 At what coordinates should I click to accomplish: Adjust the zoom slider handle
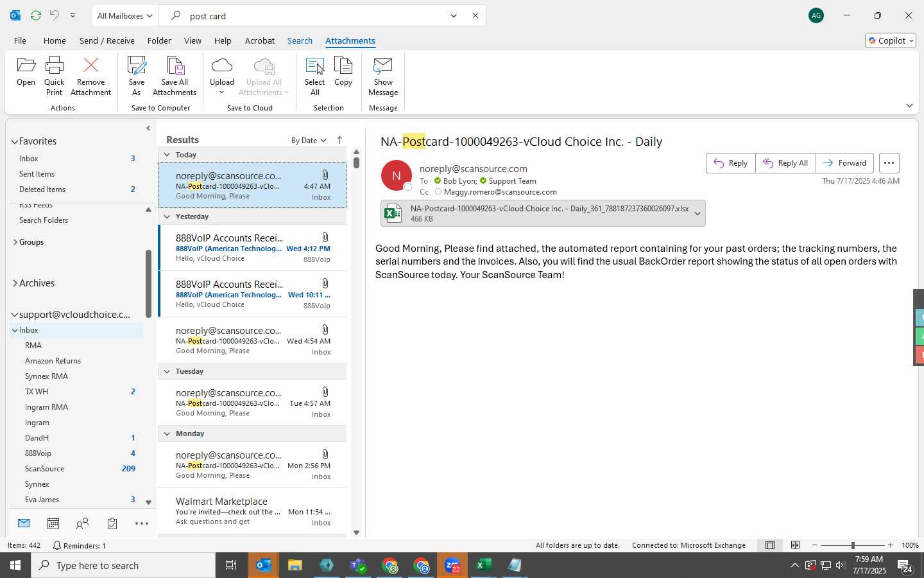pos(853,545)
